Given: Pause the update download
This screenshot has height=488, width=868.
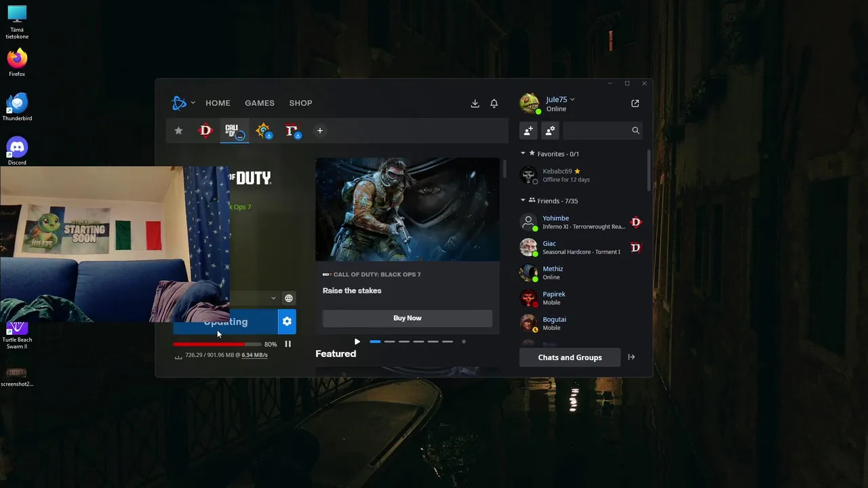Looking at the screenshot, I should tap(288, 344).
